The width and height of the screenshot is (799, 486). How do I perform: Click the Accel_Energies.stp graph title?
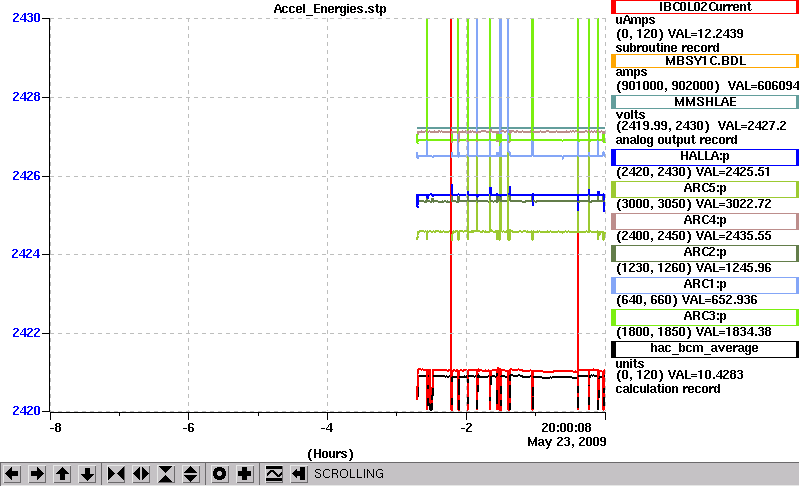click(x=330, y=9)
